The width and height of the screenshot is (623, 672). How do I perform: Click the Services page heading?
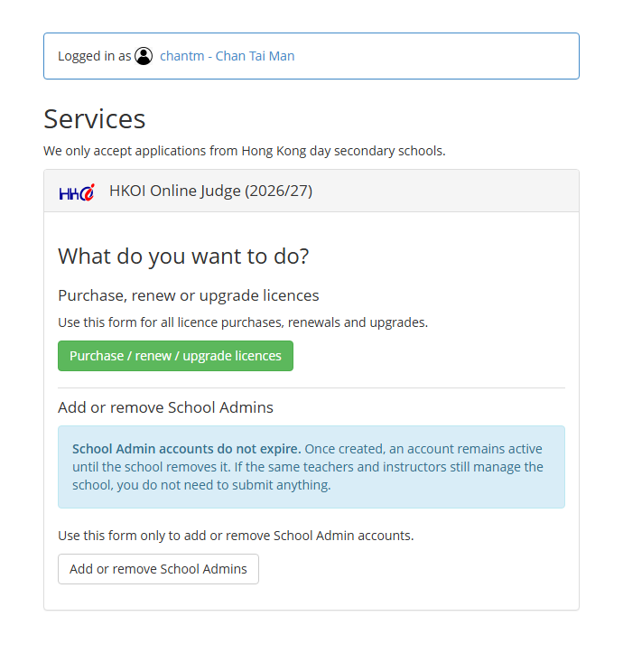(x=95, y=118)
